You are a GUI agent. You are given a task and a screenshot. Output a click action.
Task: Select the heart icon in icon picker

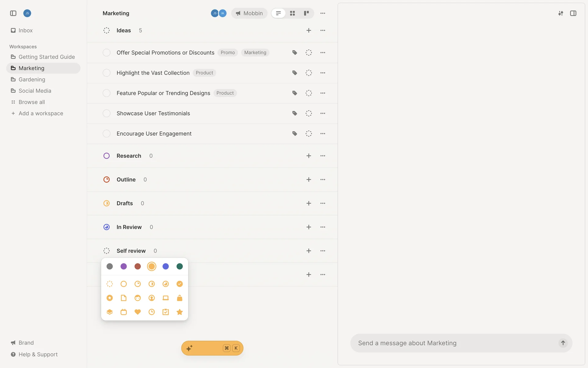pos(138,312)
